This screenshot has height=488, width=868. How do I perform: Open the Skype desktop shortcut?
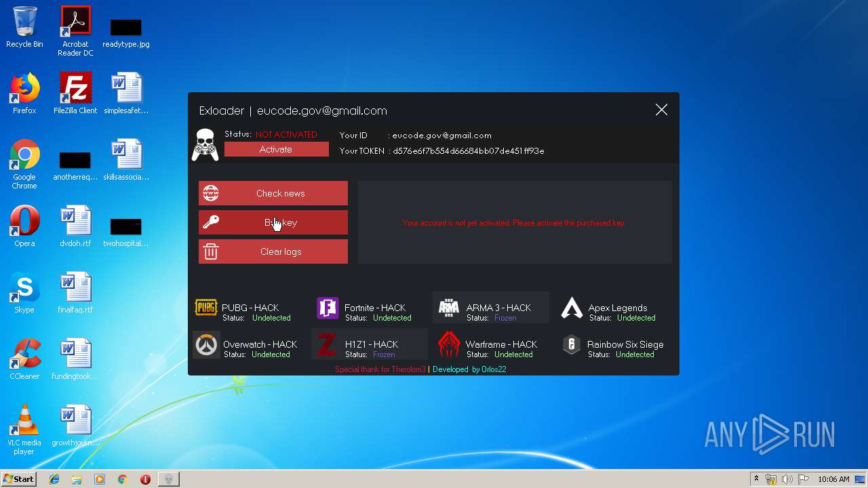[x=24, y=293]
